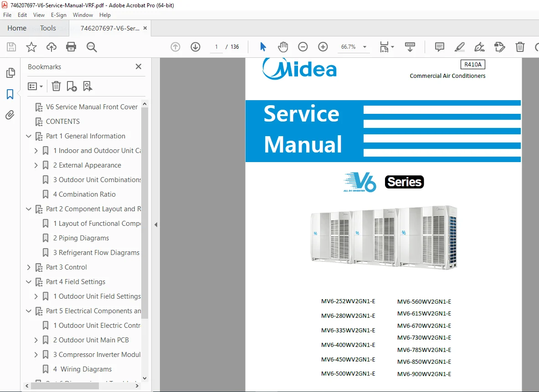Expand 2 External Appearance bookmark
Viewport: 539px width, 392px height.
(x=36, y=165)
